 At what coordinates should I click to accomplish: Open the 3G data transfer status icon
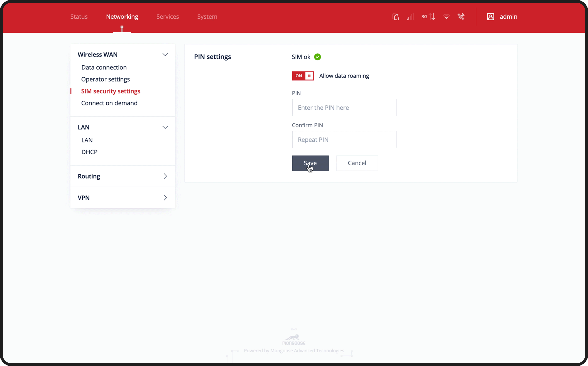428,17
